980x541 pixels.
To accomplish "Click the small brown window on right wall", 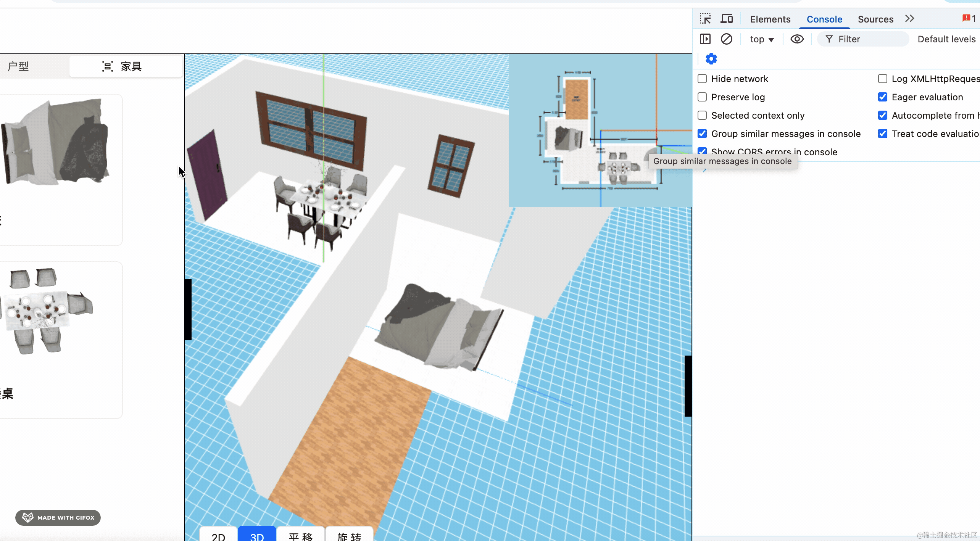I will pos(451,165).
